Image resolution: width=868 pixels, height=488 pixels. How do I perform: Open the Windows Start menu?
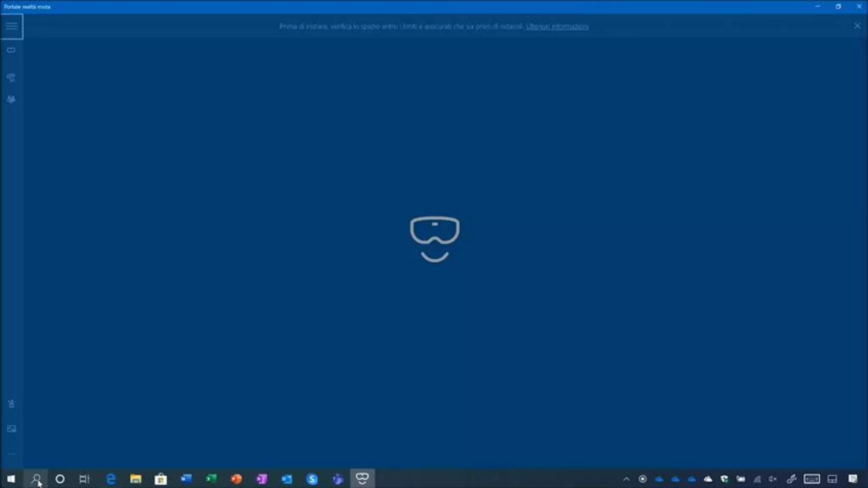pos(11,479)
